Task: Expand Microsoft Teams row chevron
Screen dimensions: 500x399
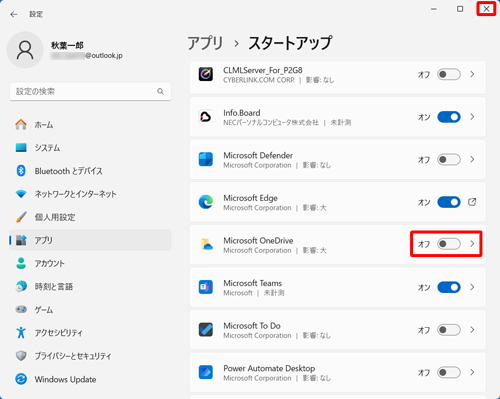Action: click(x=472, y=287)
